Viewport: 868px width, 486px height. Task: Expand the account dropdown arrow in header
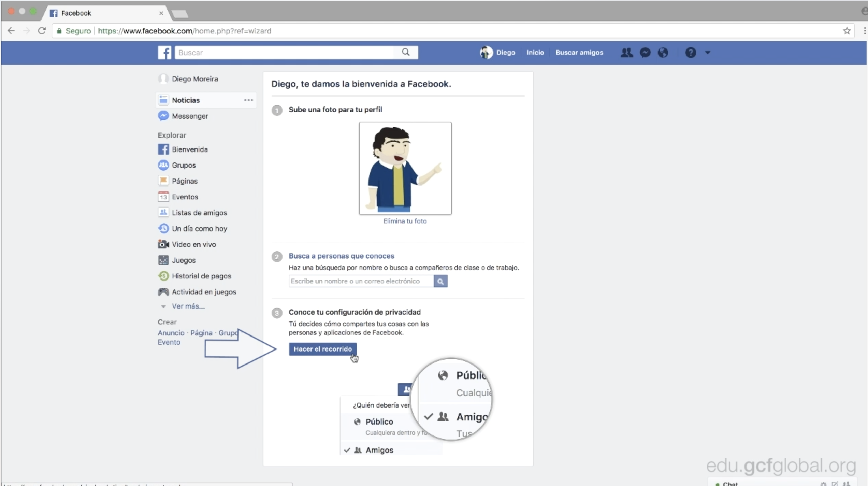(708, 53)
